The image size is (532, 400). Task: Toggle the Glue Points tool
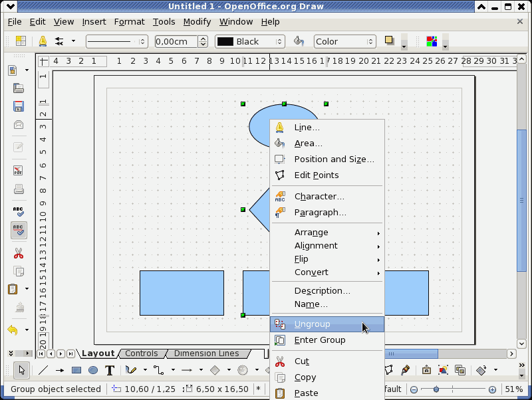pos(405,370)
